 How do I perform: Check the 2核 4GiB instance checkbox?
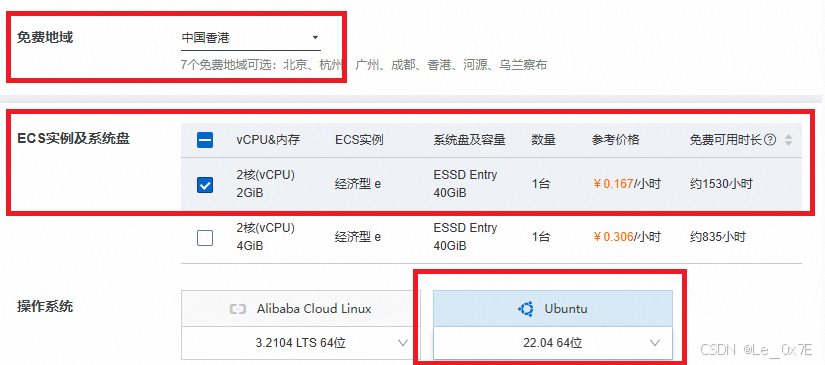tap(205, 238)
